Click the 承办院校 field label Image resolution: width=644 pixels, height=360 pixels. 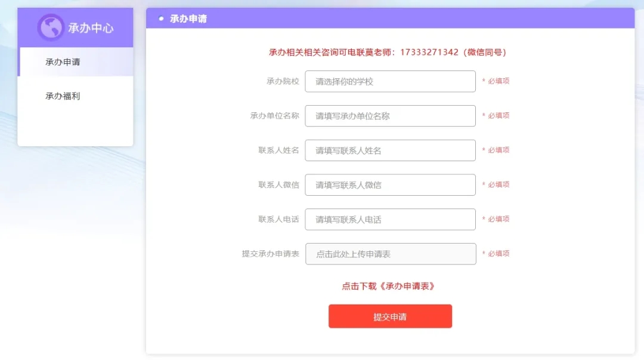coord(283,81)
